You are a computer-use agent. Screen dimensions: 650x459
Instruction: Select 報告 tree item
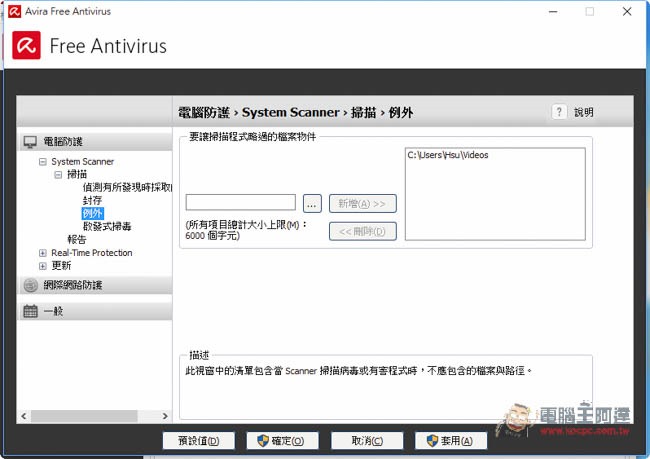click(x=77, y=240)
